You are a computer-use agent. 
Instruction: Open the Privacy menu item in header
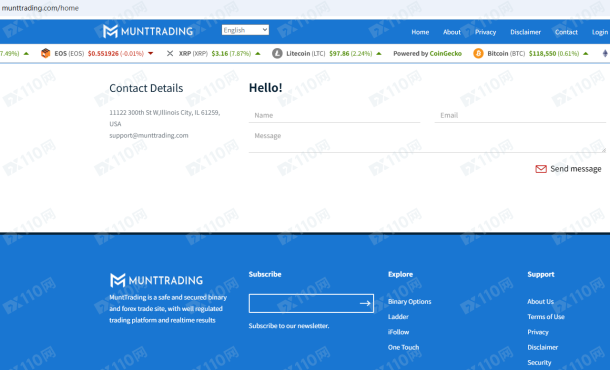click(x=486, y=32)
